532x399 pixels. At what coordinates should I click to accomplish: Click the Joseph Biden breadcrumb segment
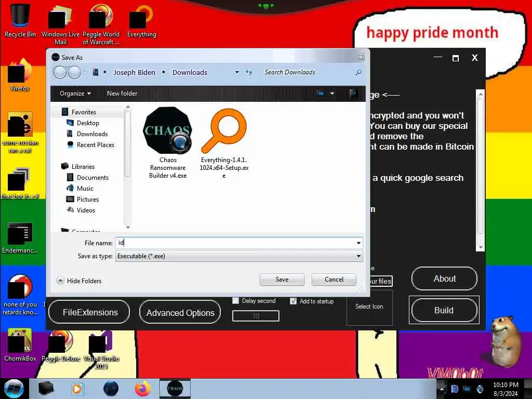coord(134,72)
